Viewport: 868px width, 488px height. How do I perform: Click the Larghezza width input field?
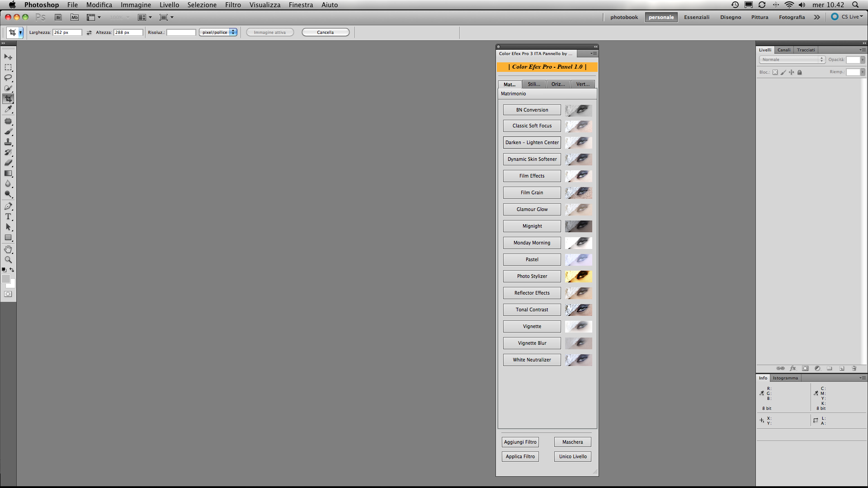click(67, 33)
